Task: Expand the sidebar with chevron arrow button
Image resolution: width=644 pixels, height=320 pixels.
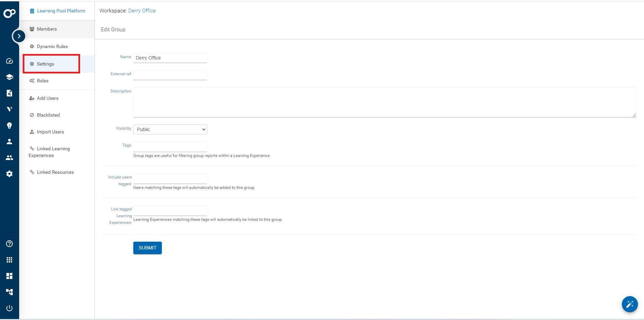Action: tap(19, 36)
